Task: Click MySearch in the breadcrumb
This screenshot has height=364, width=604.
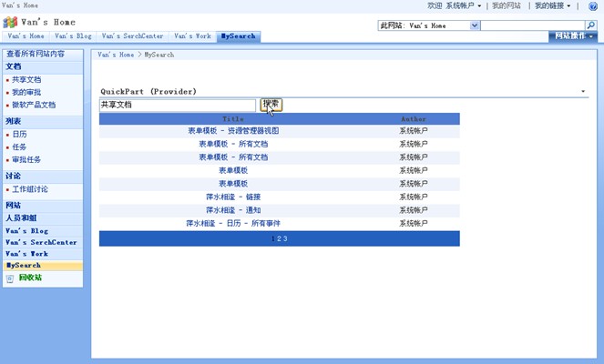Action: (159, 55)
